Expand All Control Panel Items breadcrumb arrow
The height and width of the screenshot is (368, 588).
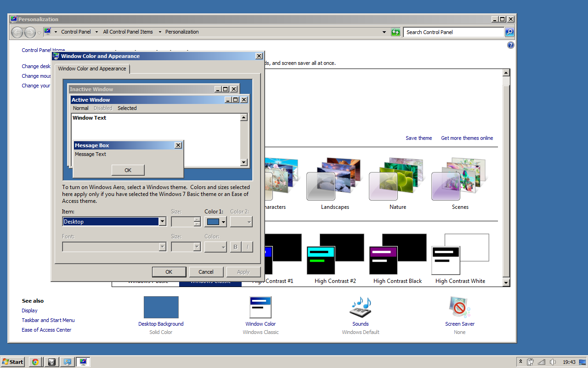coord(160,32)
